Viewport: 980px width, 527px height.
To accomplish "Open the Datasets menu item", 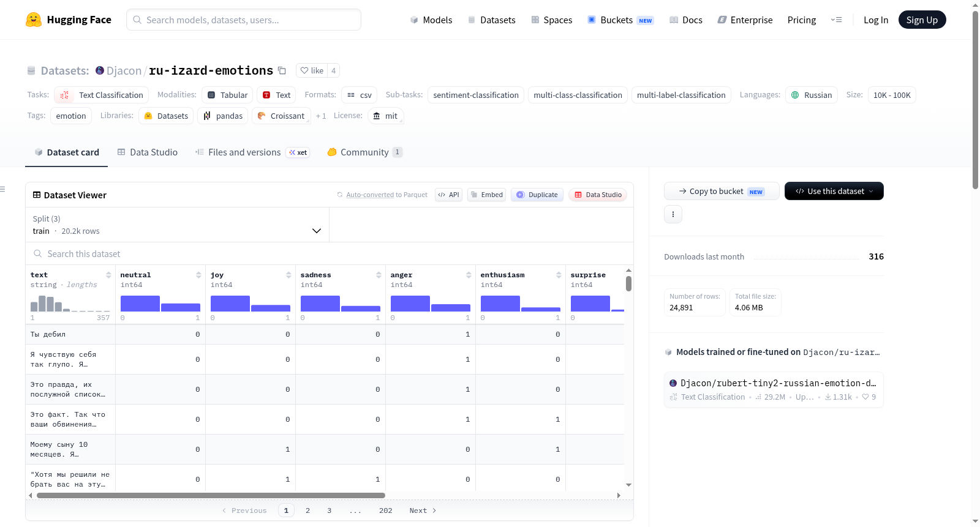I will 492,20.
